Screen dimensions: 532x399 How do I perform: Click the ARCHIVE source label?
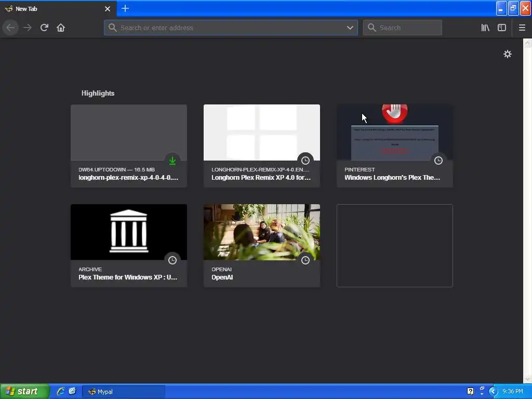coord(90,270)
